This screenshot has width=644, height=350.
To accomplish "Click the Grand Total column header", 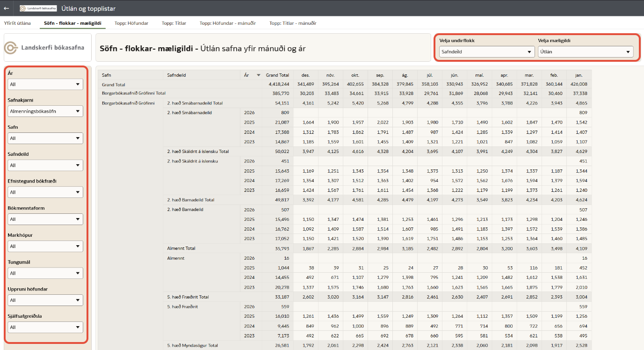I will (277, 75).
